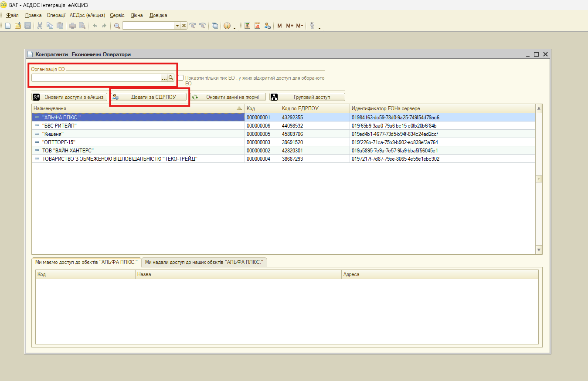Clear the toolbar search field with X
This screenshot has width=588, height=381.
[184, 26]
